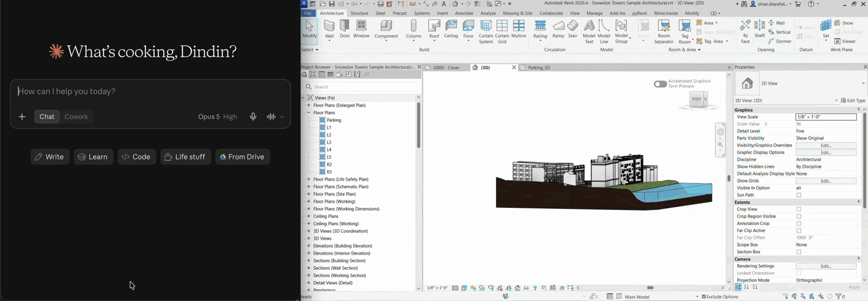
Task: Toggle the Sun Path checkbox
Action: [x=799, y=195]
